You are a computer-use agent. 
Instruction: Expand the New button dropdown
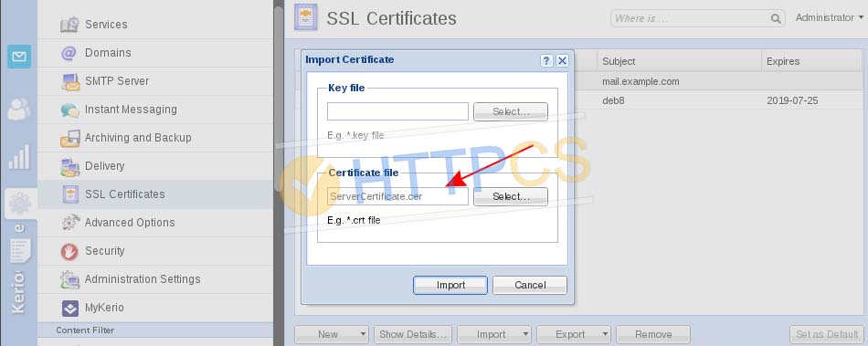pos(363,334)
